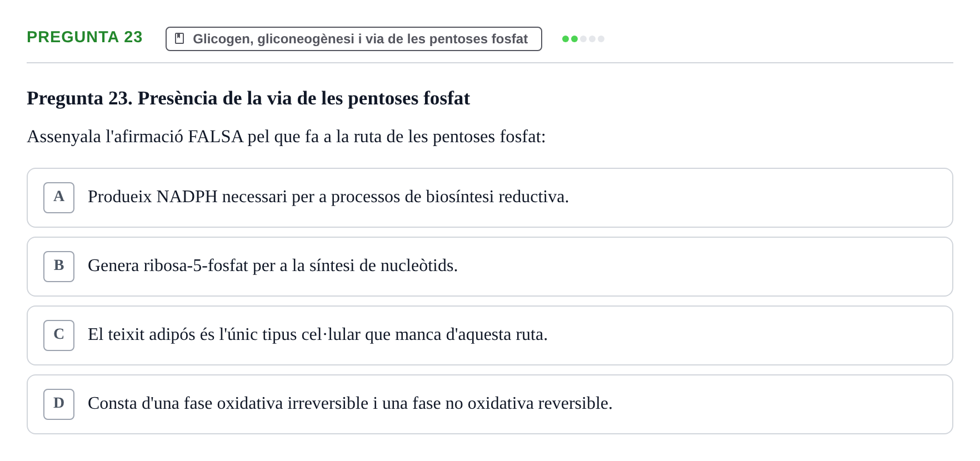
Task: Click the first green difficulty dot
Action: click(x=566, y=39)
